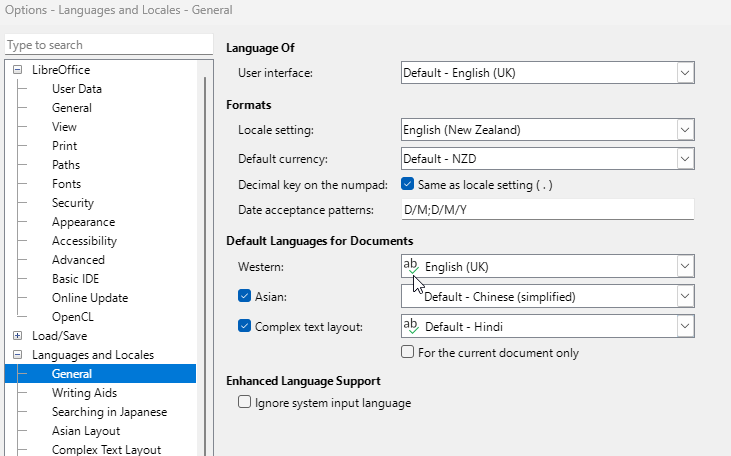Select User Data in the tree

[77, 89]
